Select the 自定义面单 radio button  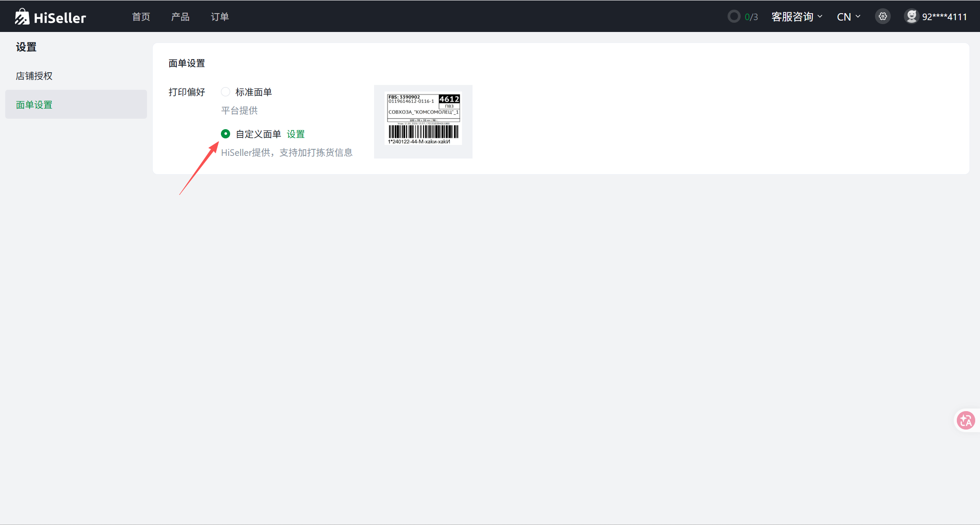point(225,134)
